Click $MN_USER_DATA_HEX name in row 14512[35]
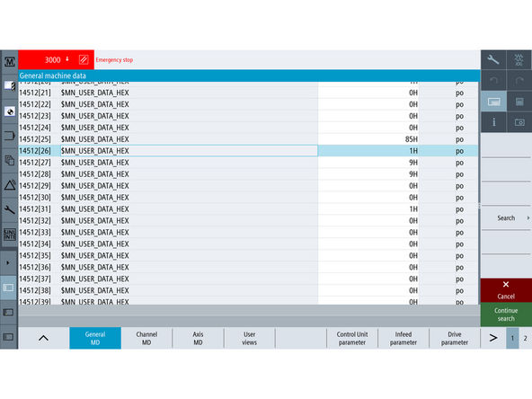 pyautogui.click(x=95, y=255)
